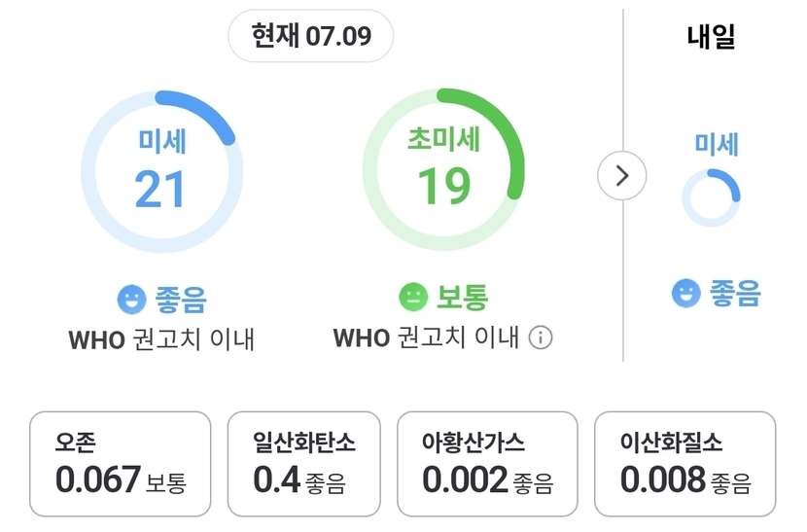Click the green neutral face next to 보통
Image resolution: width=807 pixels, height=532 pixels.
413,298
